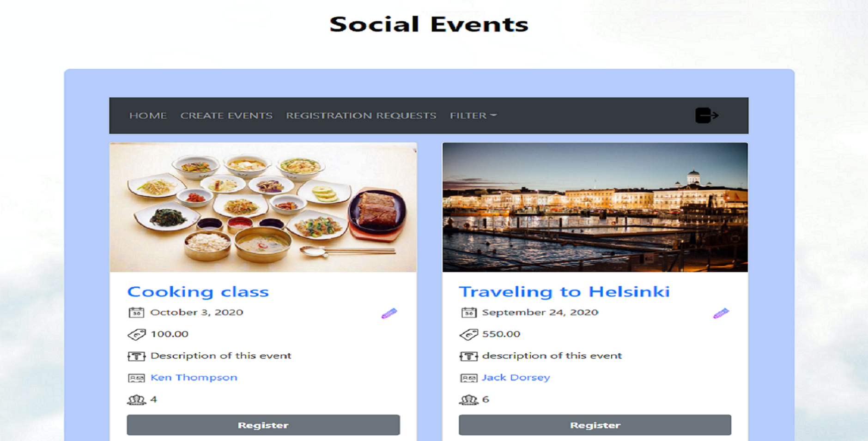The height and width of the screenshot is (441, 868).
Task: Register for Traveling to Helsinki event
Action: click(595, 425)
